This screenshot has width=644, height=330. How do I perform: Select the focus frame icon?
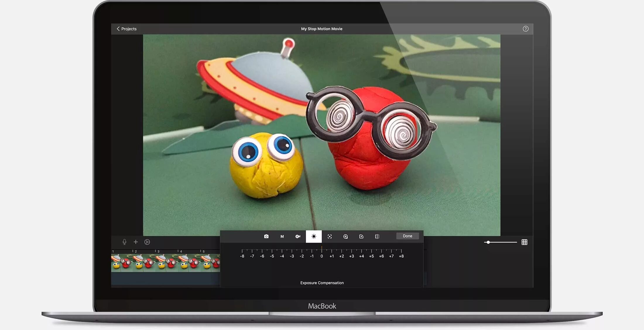pos(330,237)
